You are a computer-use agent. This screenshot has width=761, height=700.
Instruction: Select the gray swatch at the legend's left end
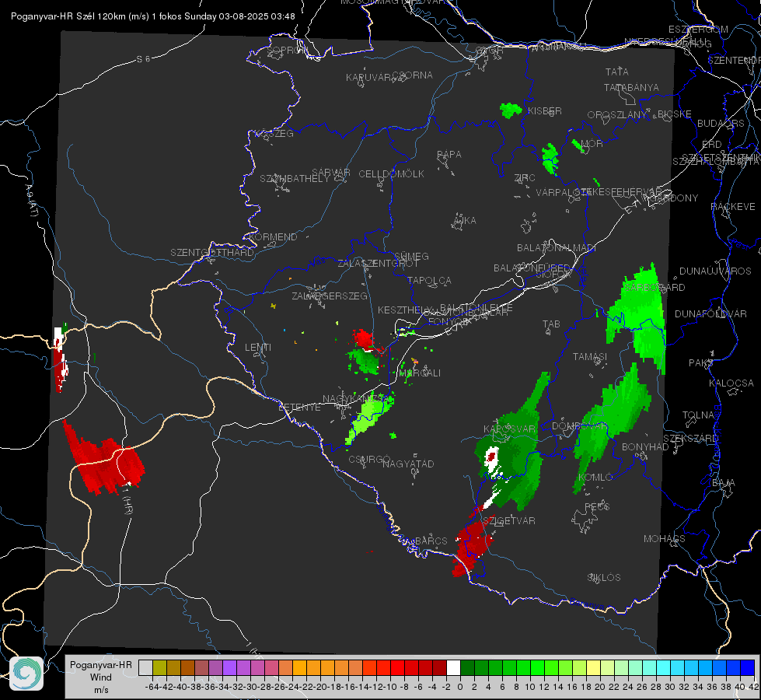(x=145, y=667)
